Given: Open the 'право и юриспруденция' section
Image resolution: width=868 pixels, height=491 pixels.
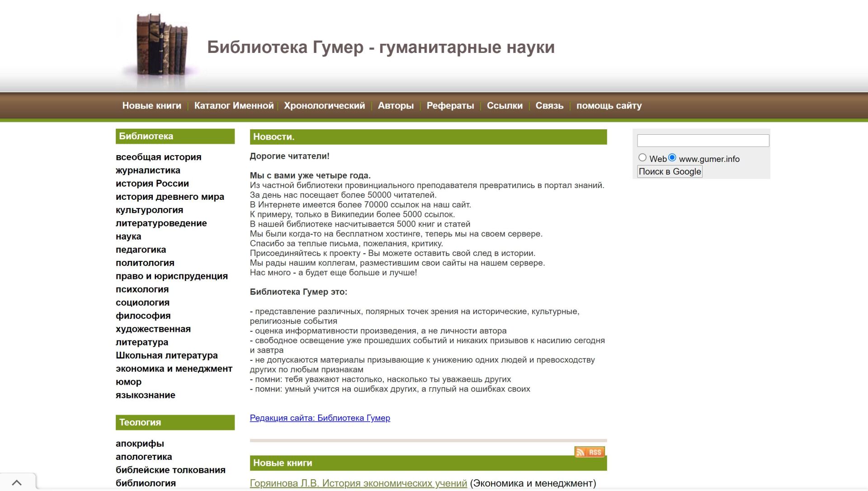Looking at the screenshot, I should 171,276.
